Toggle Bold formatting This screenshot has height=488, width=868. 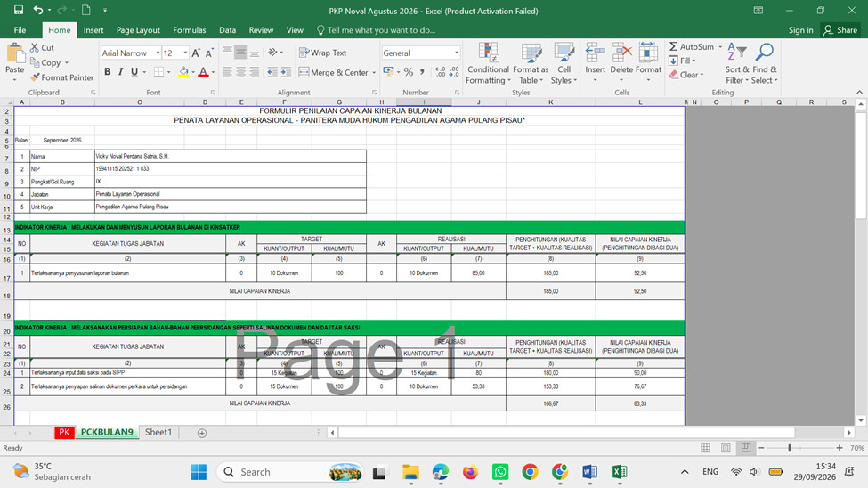coord(108,71)
